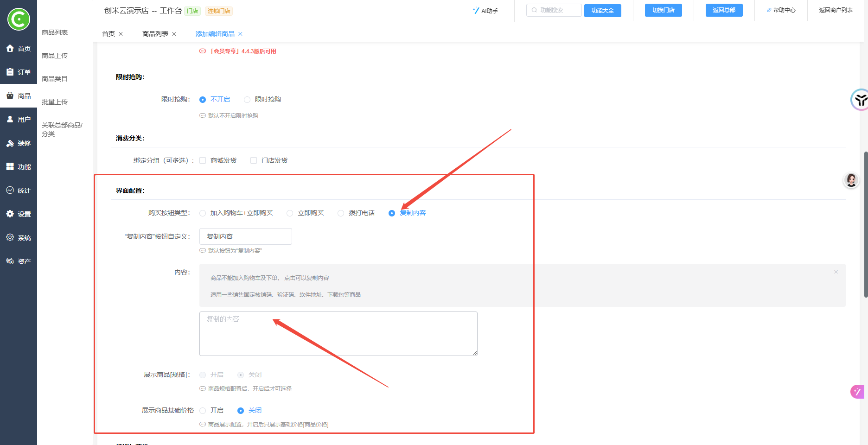Viewport: 868px width, 445px height.
Task: Open 商品类目 in the submenu
Action: coord(55,79)
